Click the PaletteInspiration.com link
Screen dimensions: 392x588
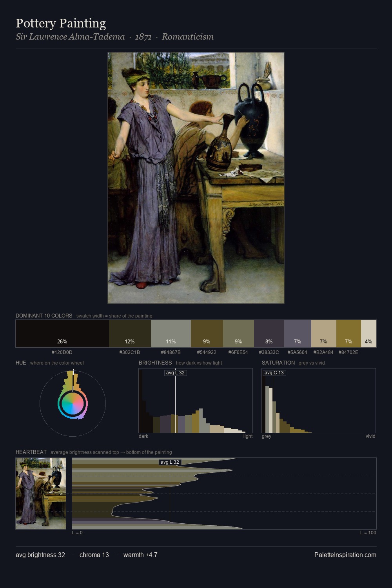point(345,555)
